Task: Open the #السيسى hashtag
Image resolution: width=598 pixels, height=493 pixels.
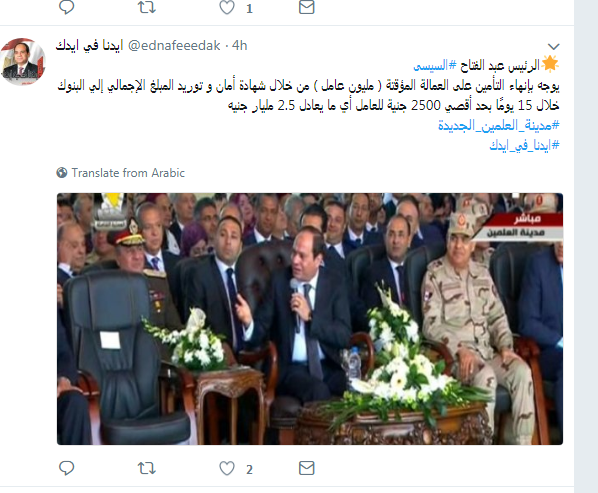Action: pos(435,66)
